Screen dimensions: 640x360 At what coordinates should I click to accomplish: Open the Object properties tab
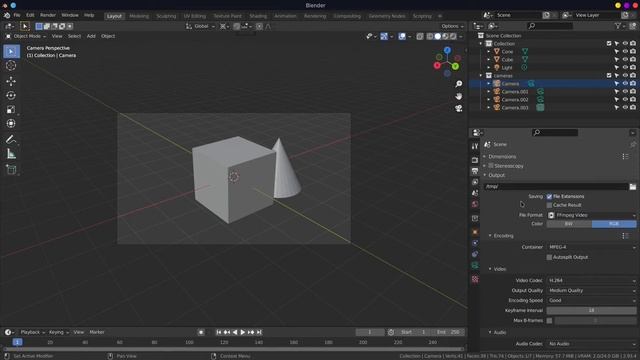(475, 232)
